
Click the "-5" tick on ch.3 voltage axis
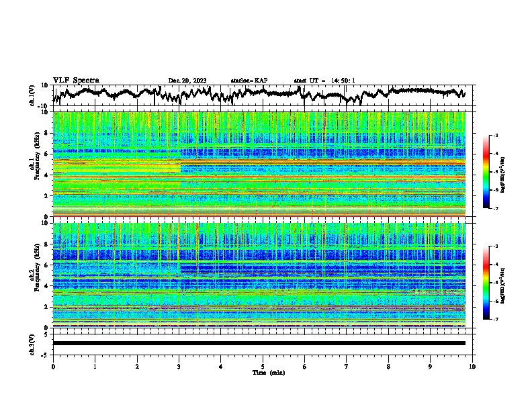(45, 355)
